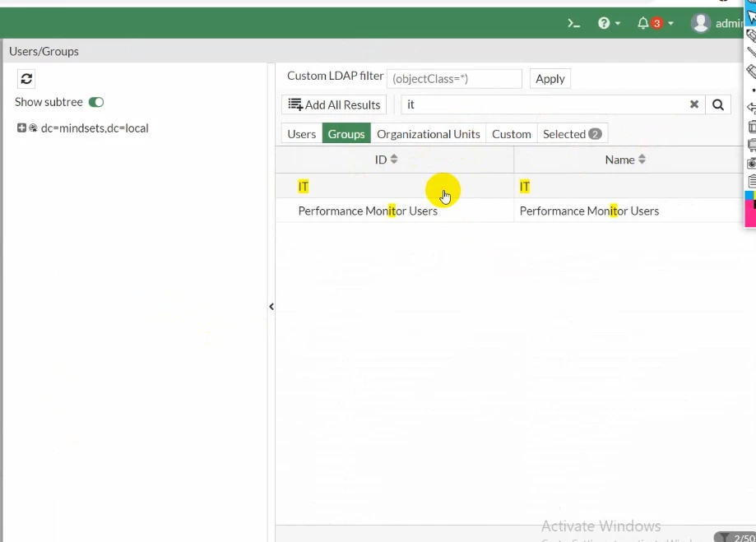Click the dc=mindsets,dc=local tree entry
Screen dimensions: 756x542
[95, 127]
